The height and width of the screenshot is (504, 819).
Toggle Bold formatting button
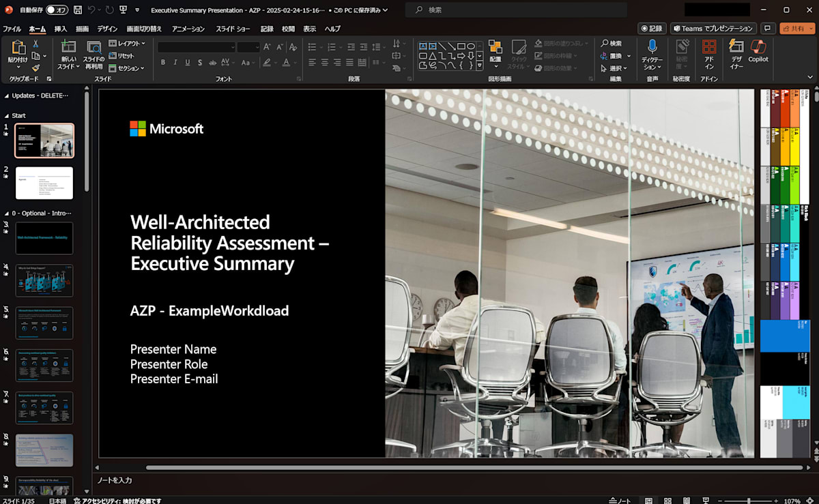point(163,62)
